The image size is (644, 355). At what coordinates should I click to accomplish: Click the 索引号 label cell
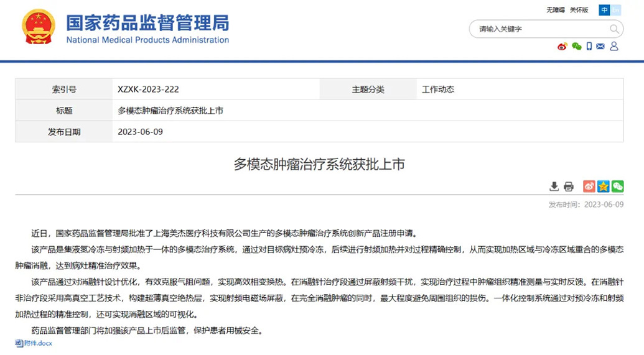coord(64,90)
